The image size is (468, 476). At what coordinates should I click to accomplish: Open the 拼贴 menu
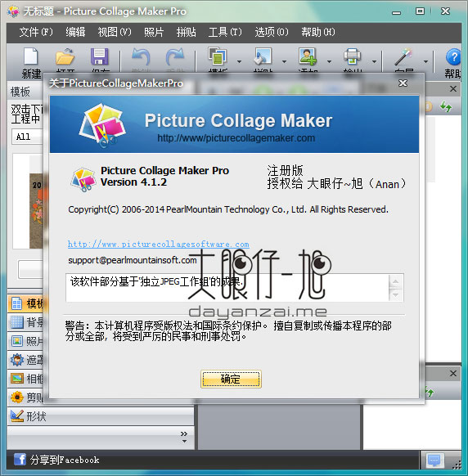click(187, 32)
